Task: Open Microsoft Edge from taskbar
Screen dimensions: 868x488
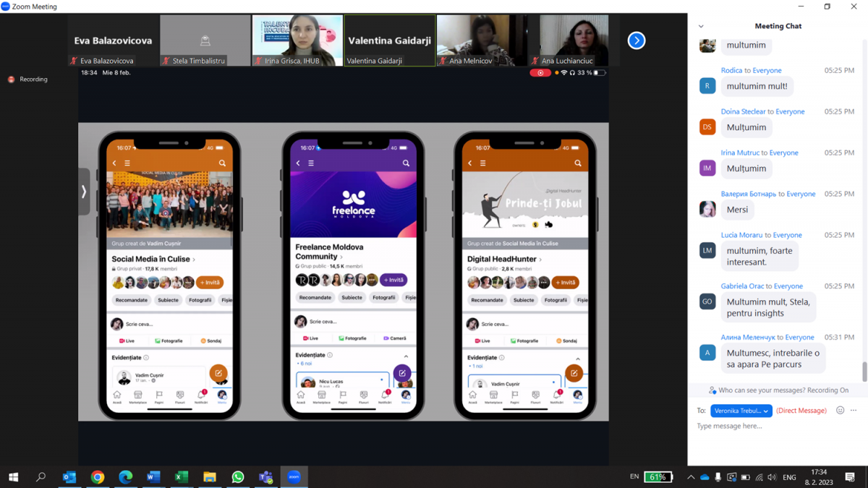Action: [x=126, y=477]
